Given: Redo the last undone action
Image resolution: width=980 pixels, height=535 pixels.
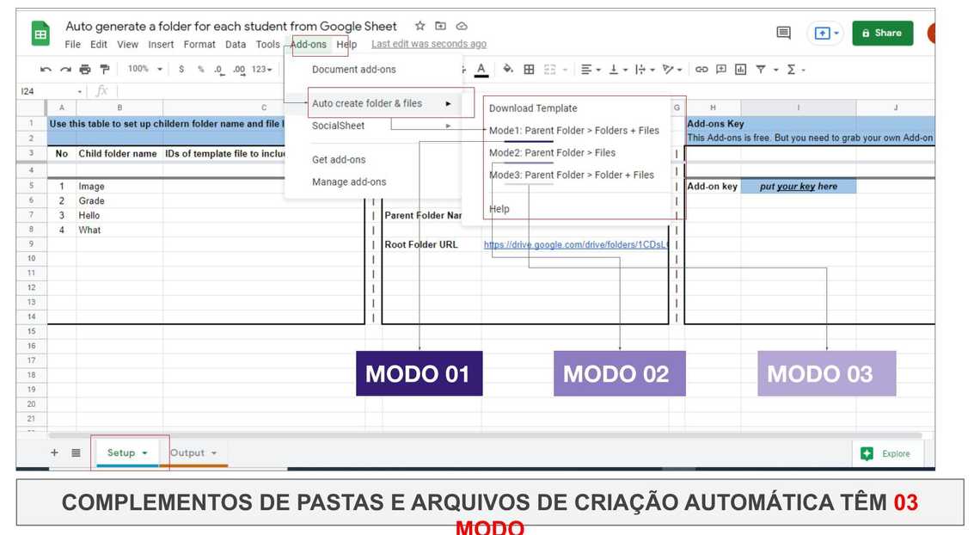Looking at the screenshot, I should [65, 70].
